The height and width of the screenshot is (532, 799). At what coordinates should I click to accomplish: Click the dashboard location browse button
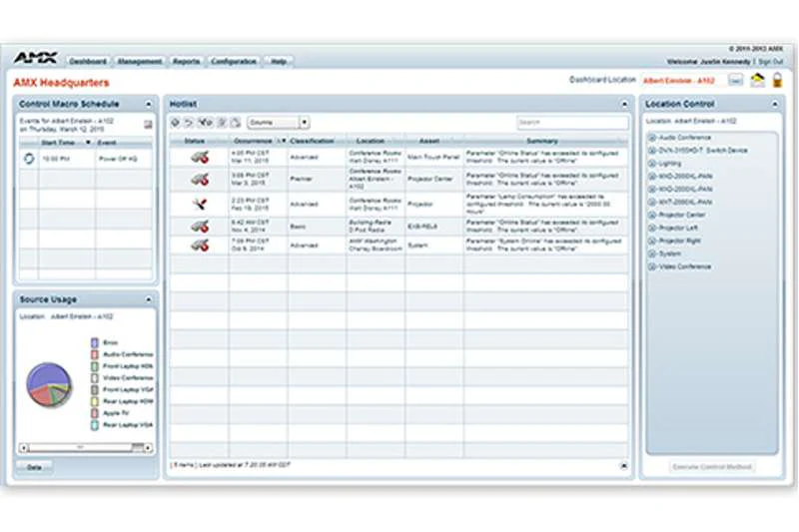(735, 80)
